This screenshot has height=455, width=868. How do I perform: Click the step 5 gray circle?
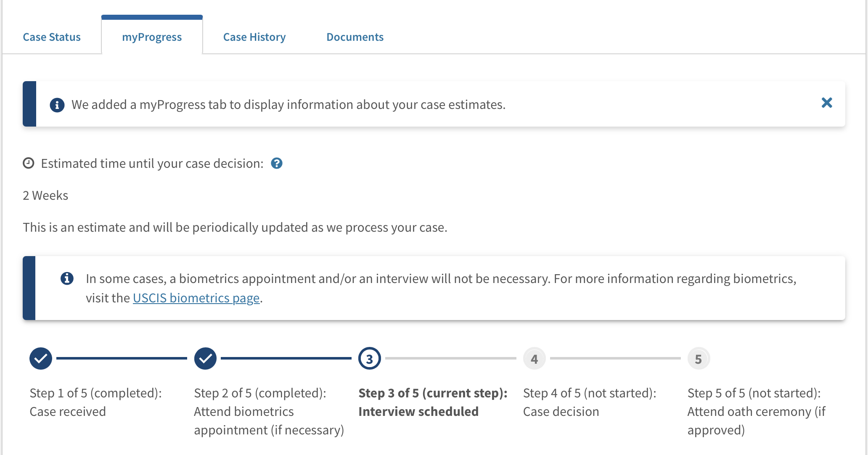[x=699, y=359]
